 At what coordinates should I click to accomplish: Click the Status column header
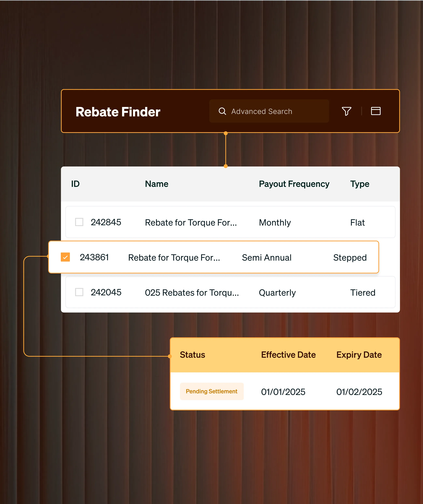tap(192, 355)
